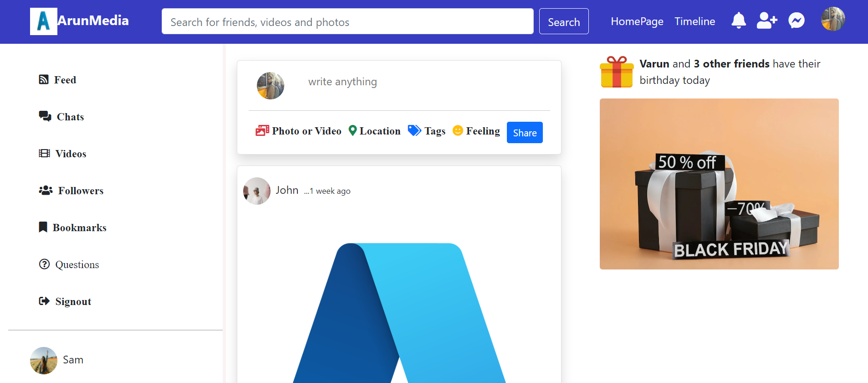Click the '1 week ago' timestamp

[x=330, y=191]
